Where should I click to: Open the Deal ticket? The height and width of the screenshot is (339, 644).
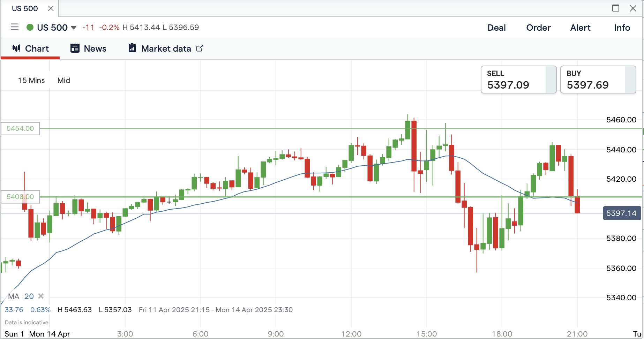[x=496, y=28]
